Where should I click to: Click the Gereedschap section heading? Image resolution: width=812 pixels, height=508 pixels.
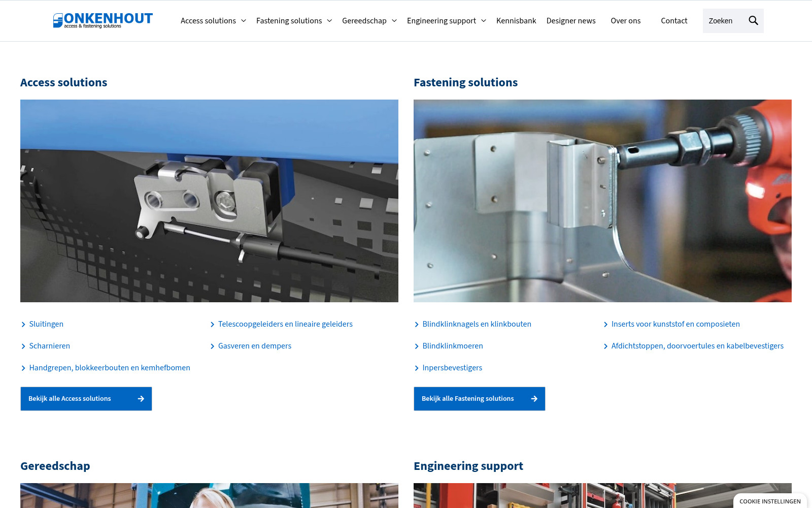pyautogui.click(x=55, y=466)
